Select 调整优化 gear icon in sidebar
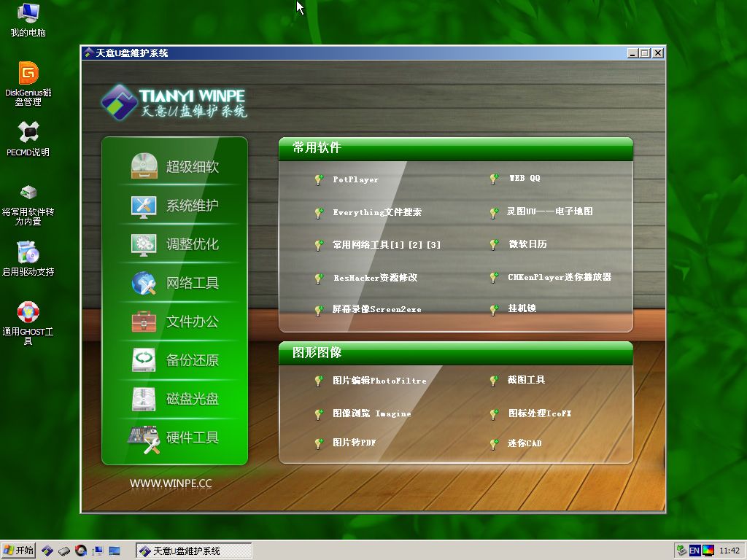747x560 pixels. click(144, 245)
